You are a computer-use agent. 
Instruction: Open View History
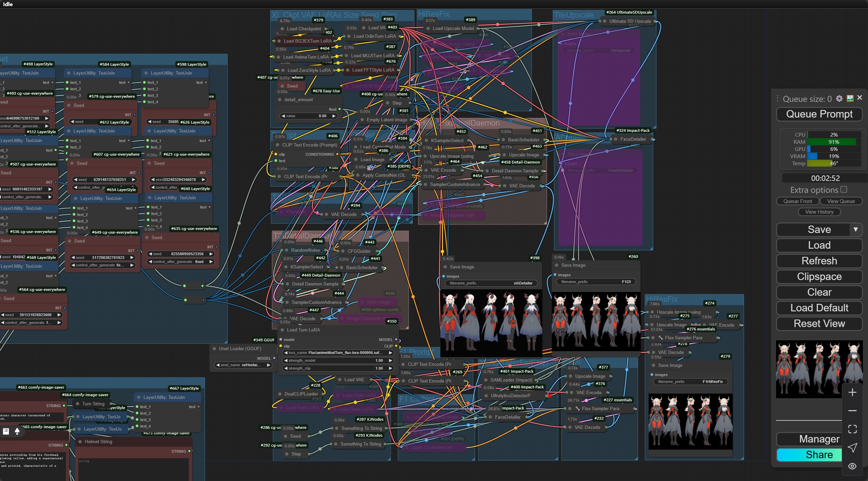click(819, 212)
